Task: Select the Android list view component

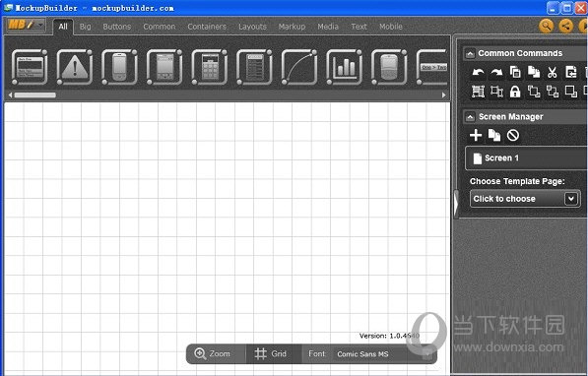Action: click(x=255, y=67)
